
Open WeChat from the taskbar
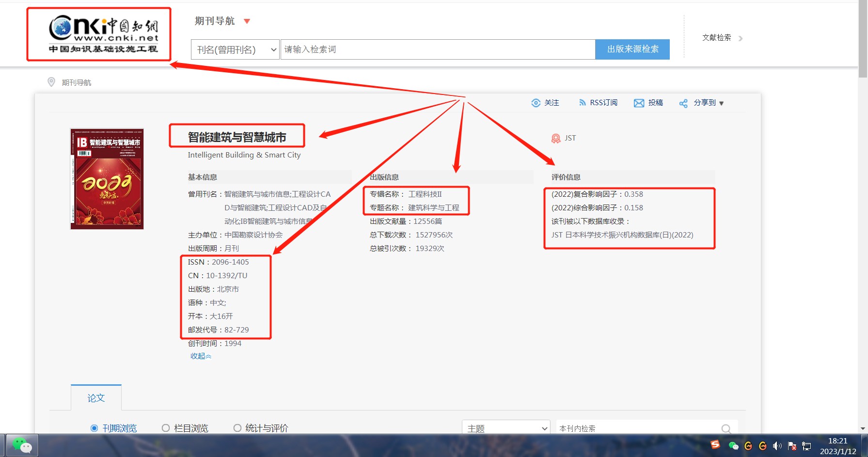click(22, 445)
